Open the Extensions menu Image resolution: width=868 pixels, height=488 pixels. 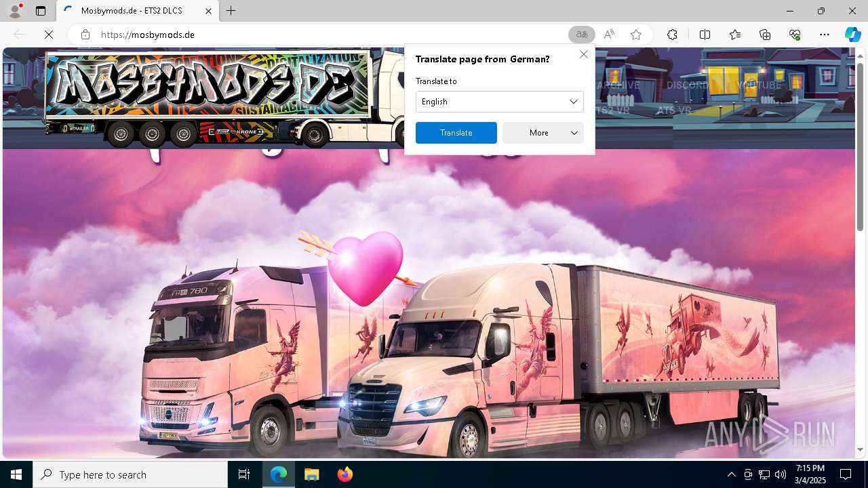click(x=672, y=35)
